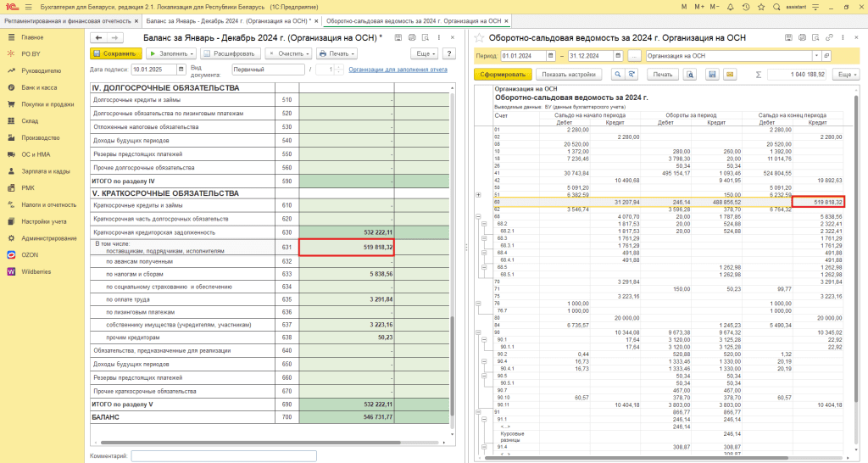Open the Склад section
This screenshot has width=868, height=463.
pos(30,120)
